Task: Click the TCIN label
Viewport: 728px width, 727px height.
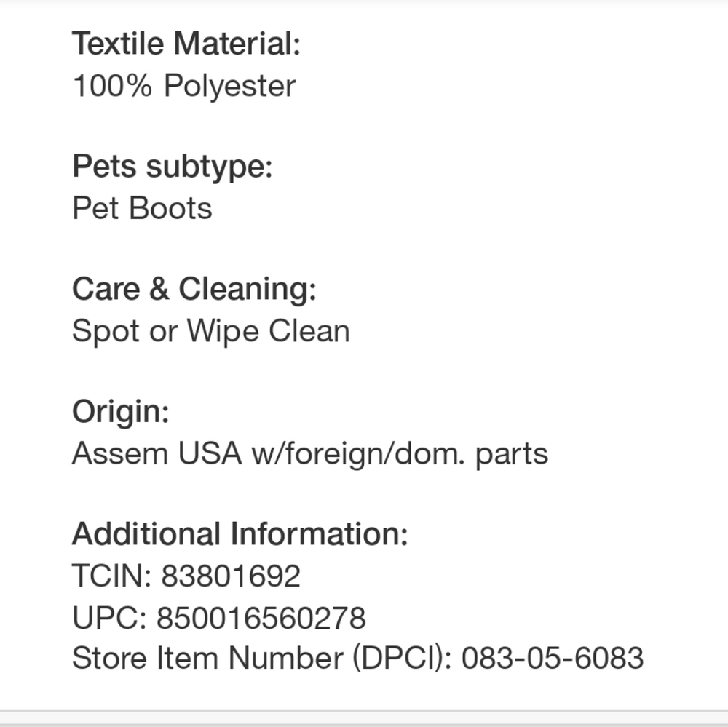Action: [x=111, y=576]
